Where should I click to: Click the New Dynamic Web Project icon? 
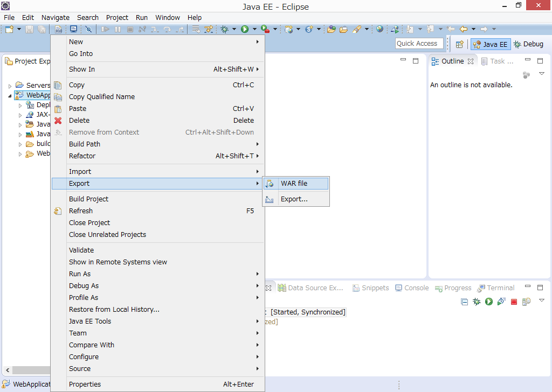point(289,29)
